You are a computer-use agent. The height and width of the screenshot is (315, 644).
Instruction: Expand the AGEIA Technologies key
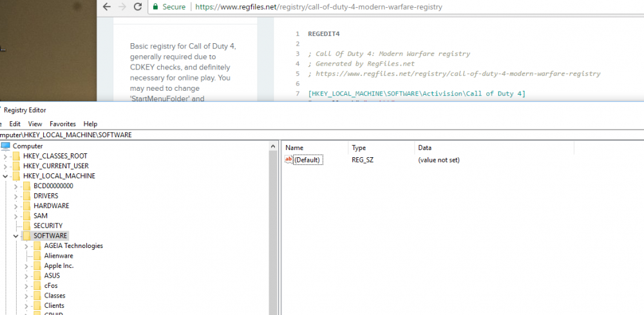(x=26, y=245)
